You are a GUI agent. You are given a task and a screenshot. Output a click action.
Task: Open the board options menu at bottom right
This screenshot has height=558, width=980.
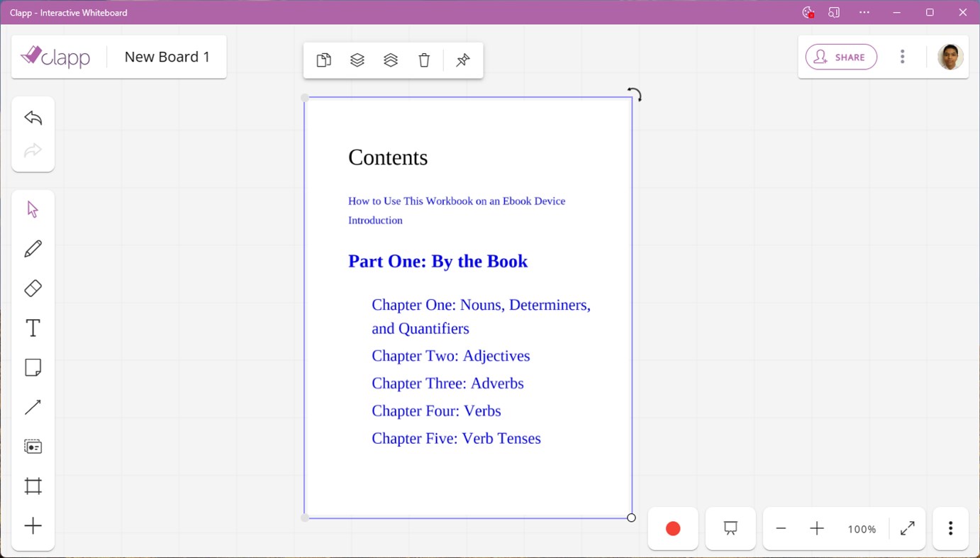pos(950,528)
